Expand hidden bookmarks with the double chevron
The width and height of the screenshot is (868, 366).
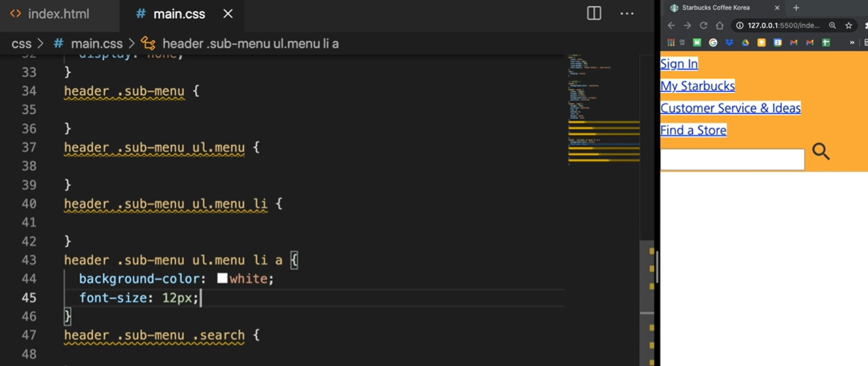click(x=851, y=42)
